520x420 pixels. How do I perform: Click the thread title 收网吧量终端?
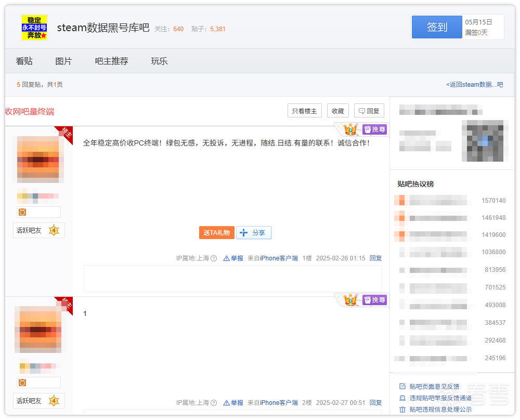(x=30, y=111)
